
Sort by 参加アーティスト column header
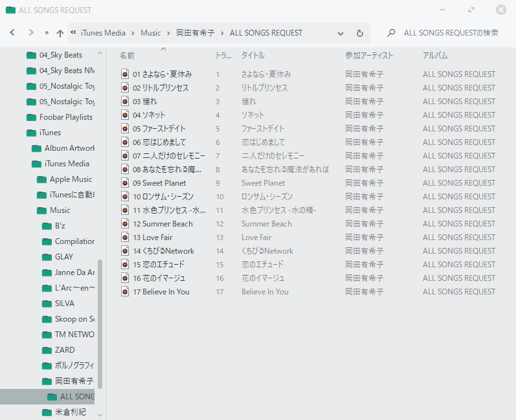pos(369,56)
